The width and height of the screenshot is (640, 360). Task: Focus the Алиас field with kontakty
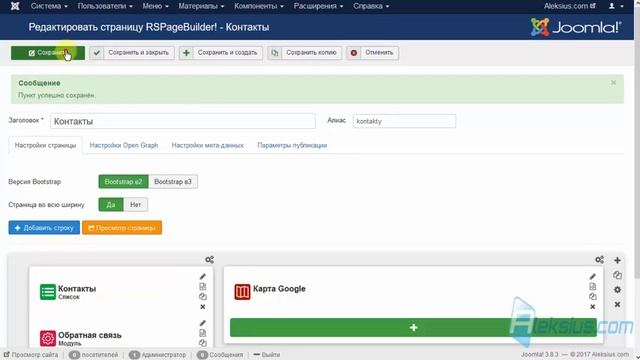[x=404, y=121]
